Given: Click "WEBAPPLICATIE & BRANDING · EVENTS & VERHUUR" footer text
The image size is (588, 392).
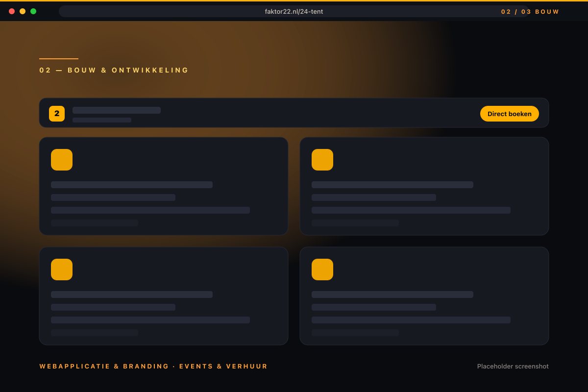Looking at the screenshot, I should point(153,366).
